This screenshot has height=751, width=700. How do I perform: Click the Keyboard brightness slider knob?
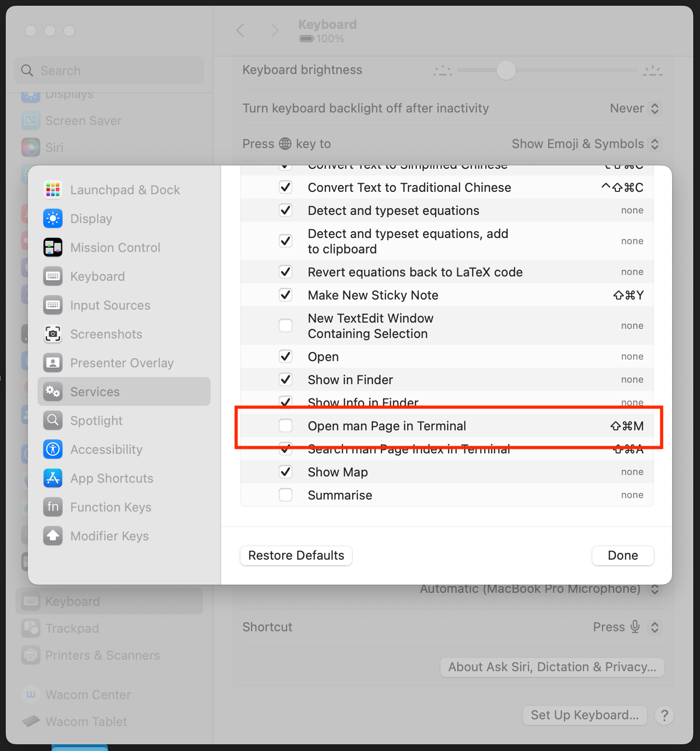point(506,70)
